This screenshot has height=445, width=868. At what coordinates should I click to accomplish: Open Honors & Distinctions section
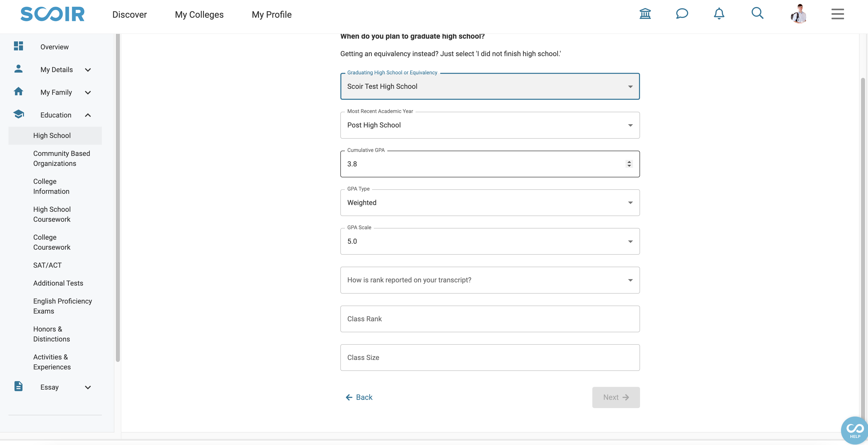51,334
